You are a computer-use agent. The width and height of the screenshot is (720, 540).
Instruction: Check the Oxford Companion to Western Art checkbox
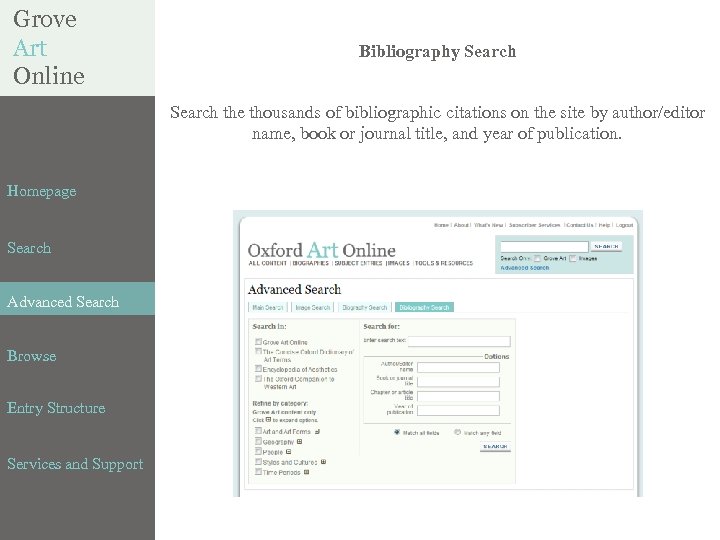[x=258, y=379]
